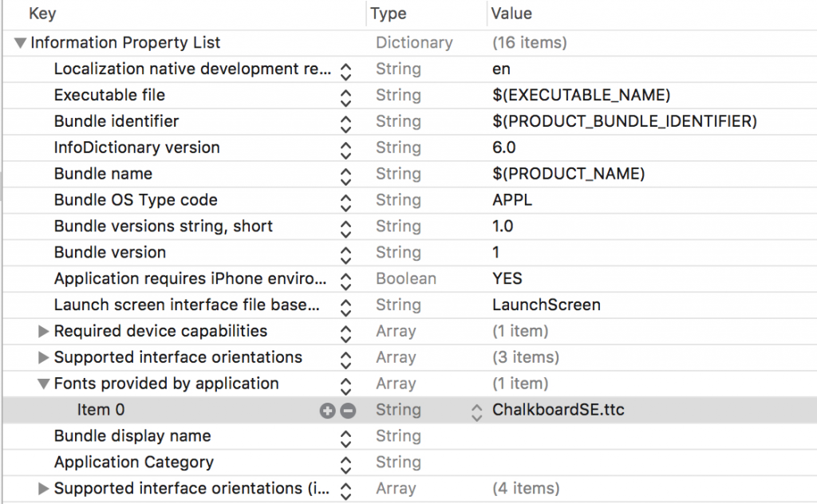Click the type stepper arrows beside ChalkboardSE.ttc
This screenshot has width=817, height=504.
pos(476,411)
